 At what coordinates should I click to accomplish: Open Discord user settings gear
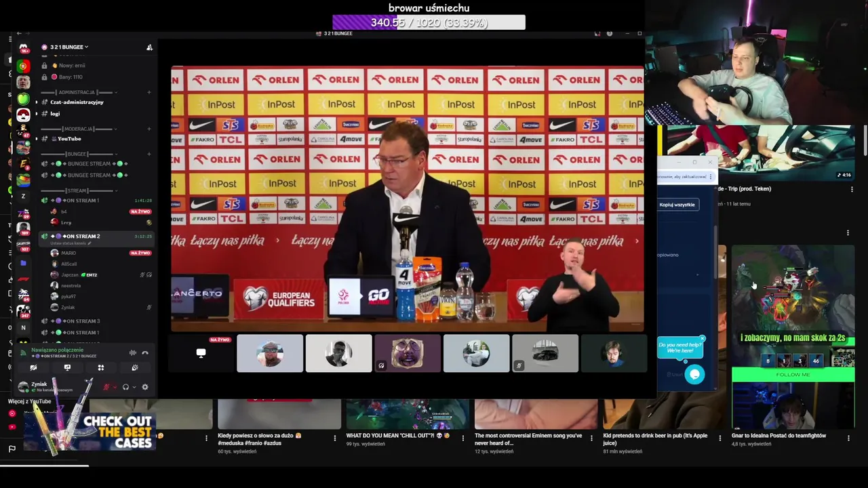[x=144, y=387]
